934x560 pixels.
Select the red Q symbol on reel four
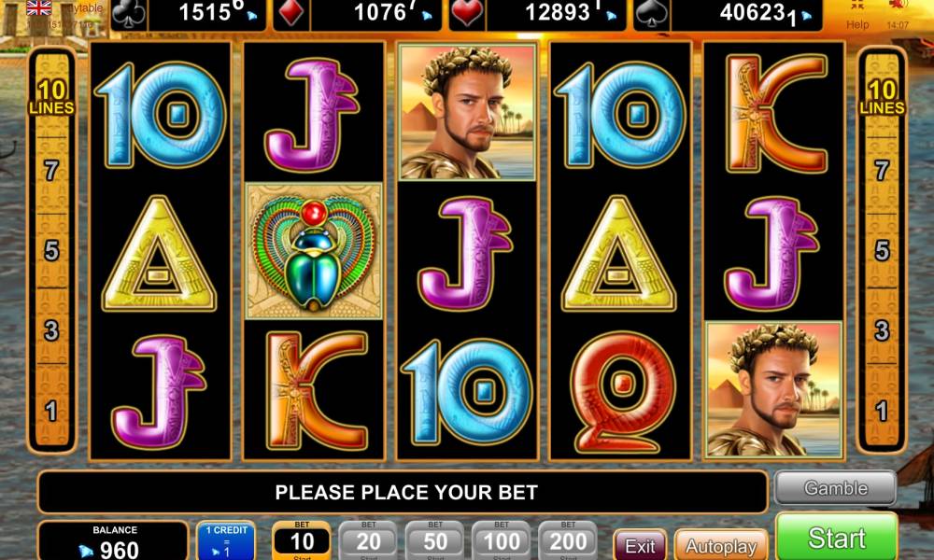[621, 392]
